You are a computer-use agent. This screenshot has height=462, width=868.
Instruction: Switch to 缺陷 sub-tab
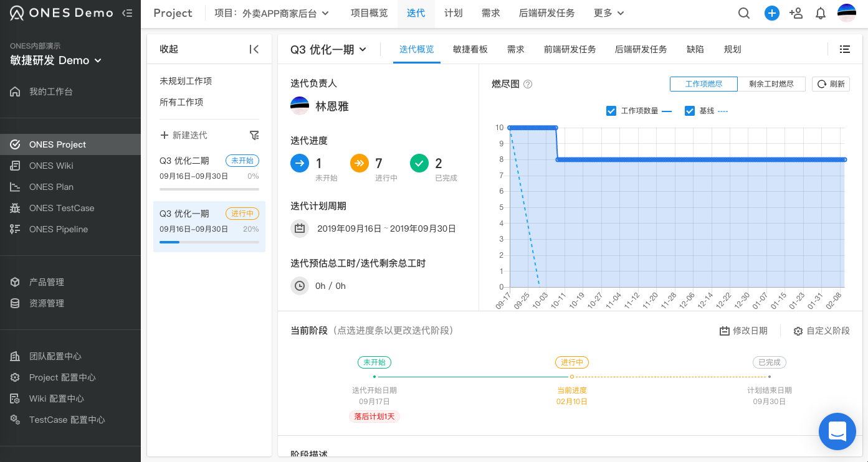(x=695, y=49)
